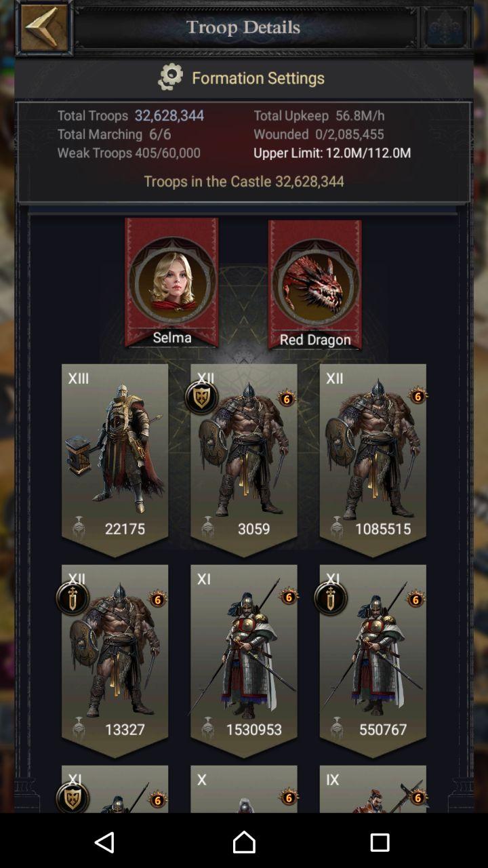Viewport: 488px width, 868px height.
Task: Open tier XI spearman card with 550767
Action: tap(373, 660)
